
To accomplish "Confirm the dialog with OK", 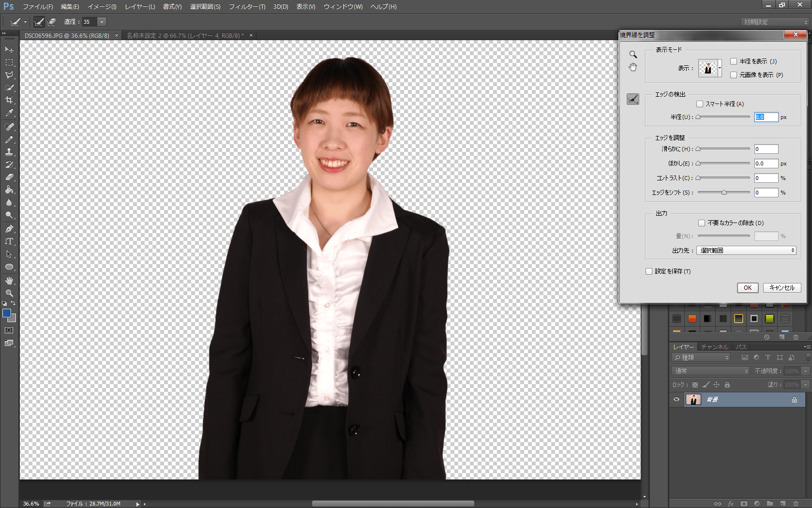I will tap(747, 288).
